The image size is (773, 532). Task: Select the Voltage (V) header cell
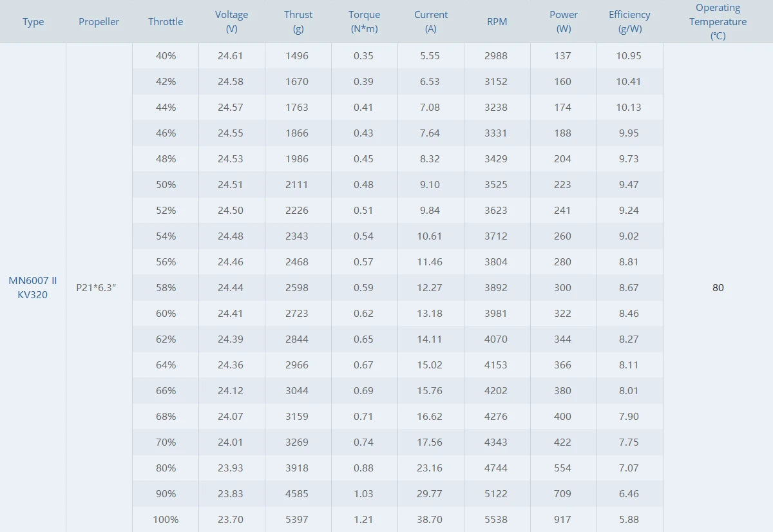(x=231, y=22)
